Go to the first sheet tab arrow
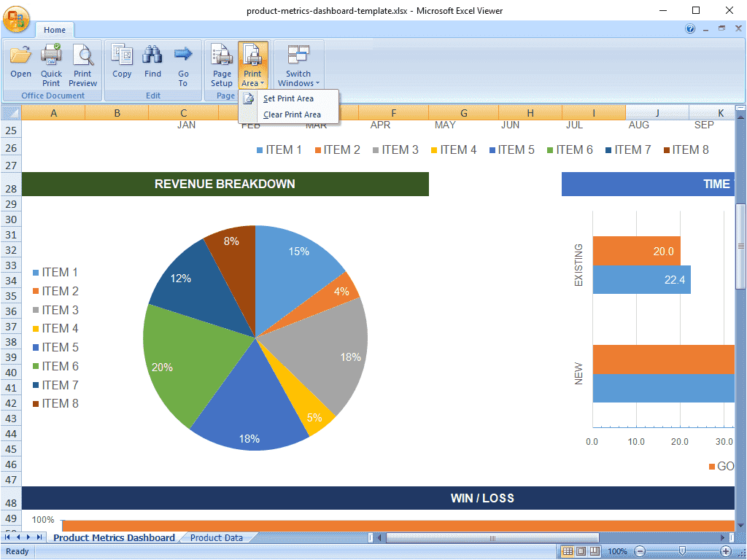Image resolution: width=747 pixels, height=560 pixels. pos(7,537)
